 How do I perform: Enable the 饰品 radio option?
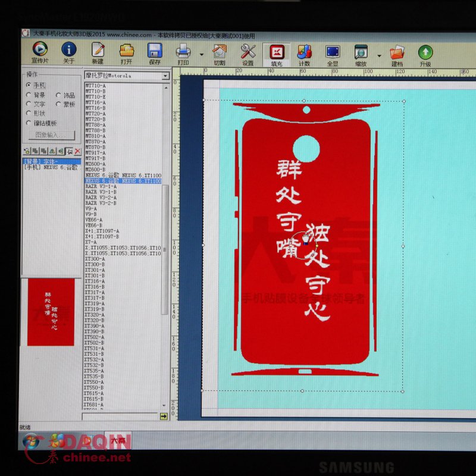58,95
